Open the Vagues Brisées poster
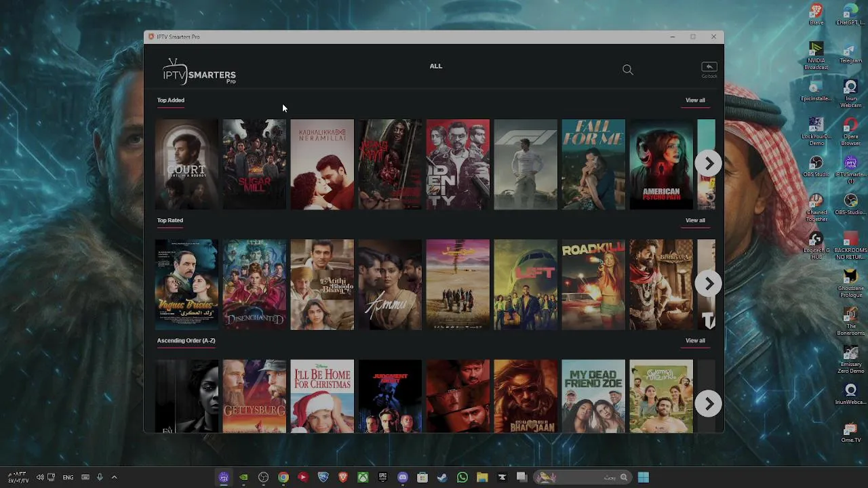The height and width of the screenshot is (488, 868). [186, 285]
